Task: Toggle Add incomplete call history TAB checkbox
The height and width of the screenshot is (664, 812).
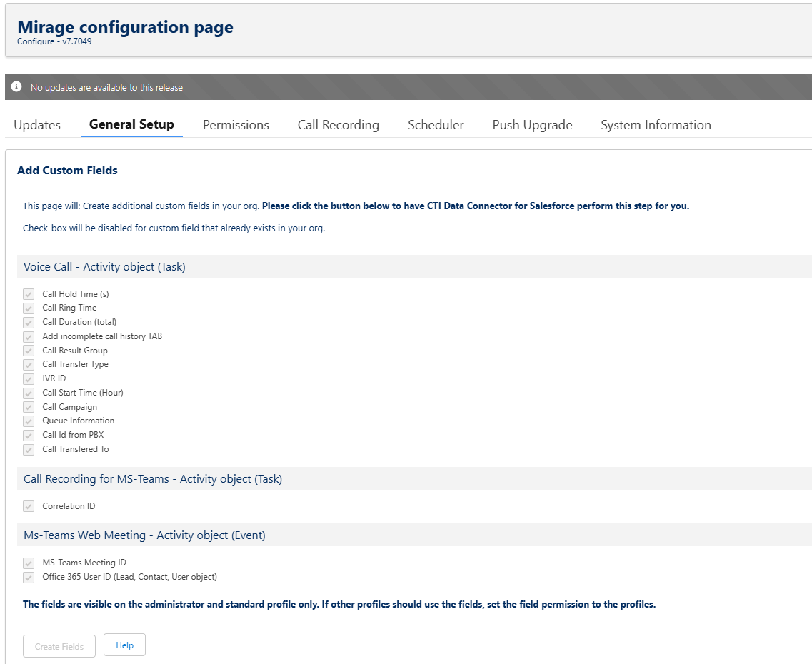Action: point(29,336)
